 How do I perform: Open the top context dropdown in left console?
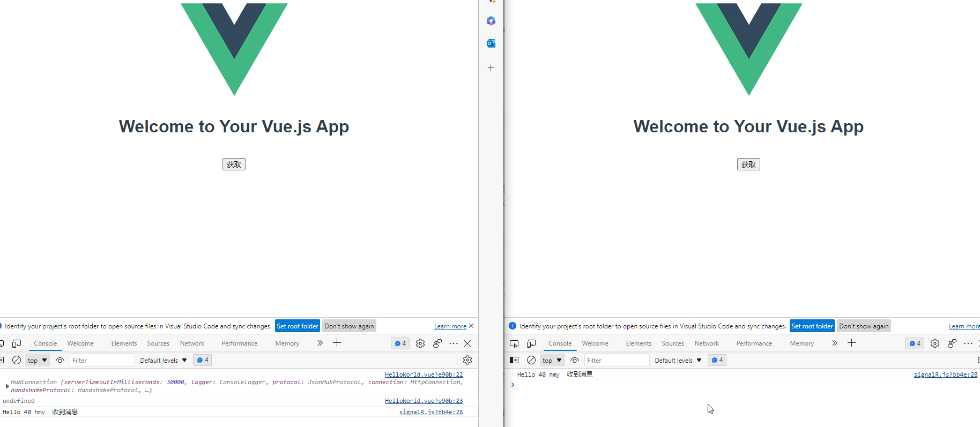38,360
